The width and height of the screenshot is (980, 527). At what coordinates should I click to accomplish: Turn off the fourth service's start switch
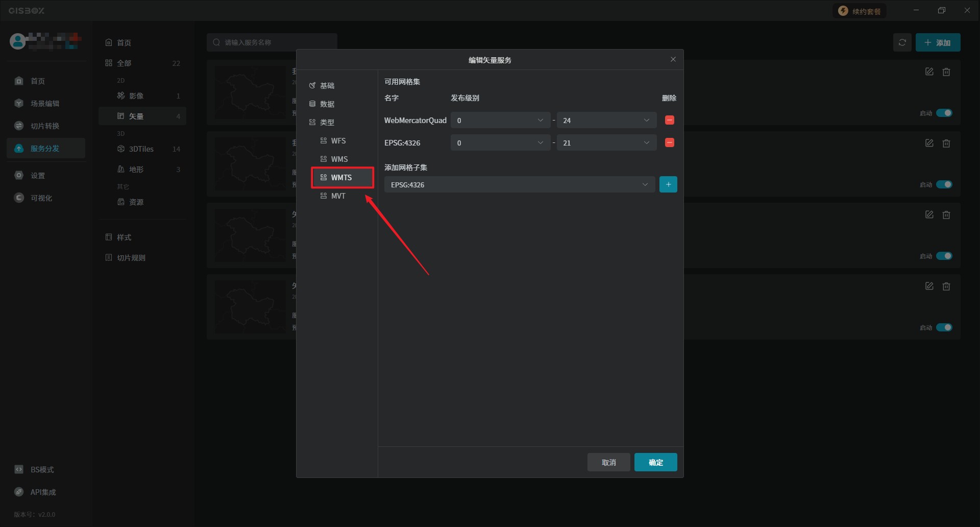944,327
